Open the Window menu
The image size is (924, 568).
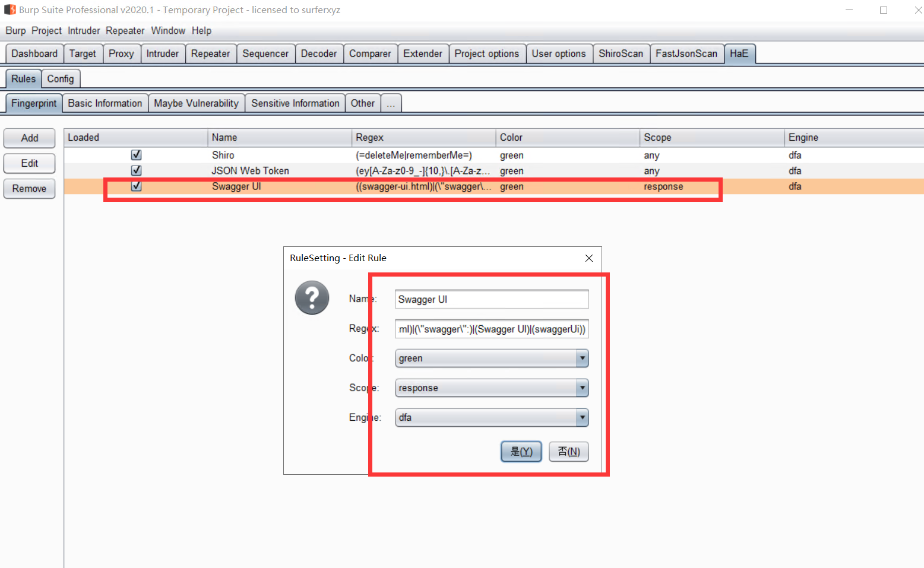click(x=168, y=31)
